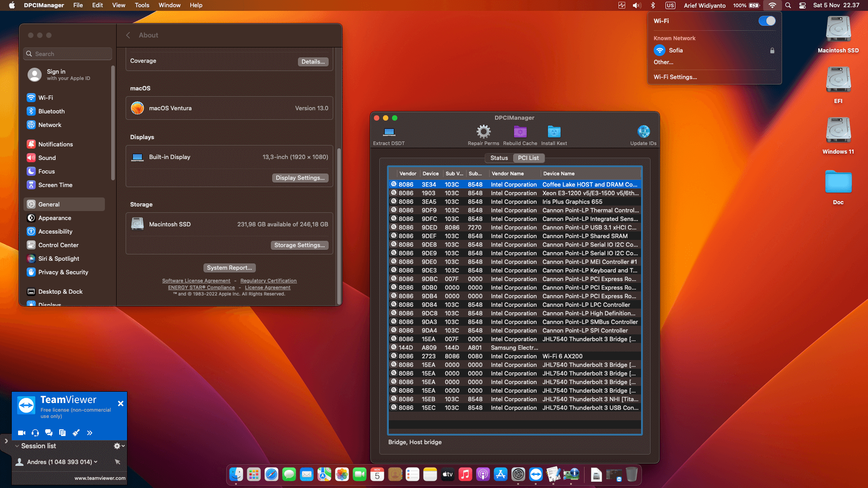868x488 pixels.
Task: Open TeamViewer chat bubbles icon
Action: pos(49,433)
